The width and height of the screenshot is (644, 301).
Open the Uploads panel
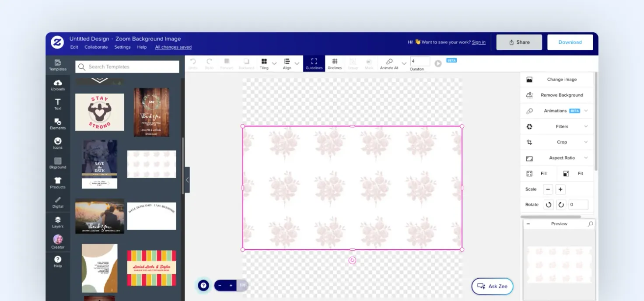(x=58, y=85)
